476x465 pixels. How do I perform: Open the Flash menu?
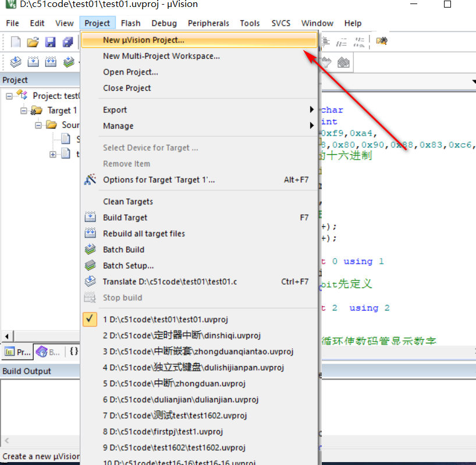(x=130, y=23)
